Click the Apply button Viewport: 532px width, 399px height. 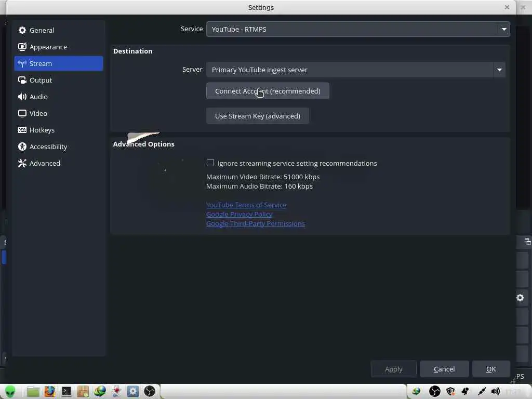(x=394, y=369)
